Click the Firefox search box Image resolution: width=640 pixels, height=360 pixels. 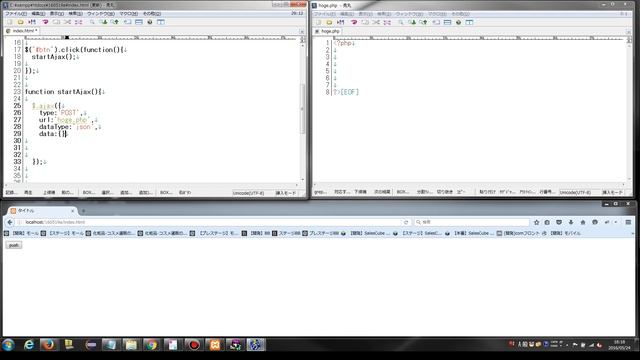(471, 222)
